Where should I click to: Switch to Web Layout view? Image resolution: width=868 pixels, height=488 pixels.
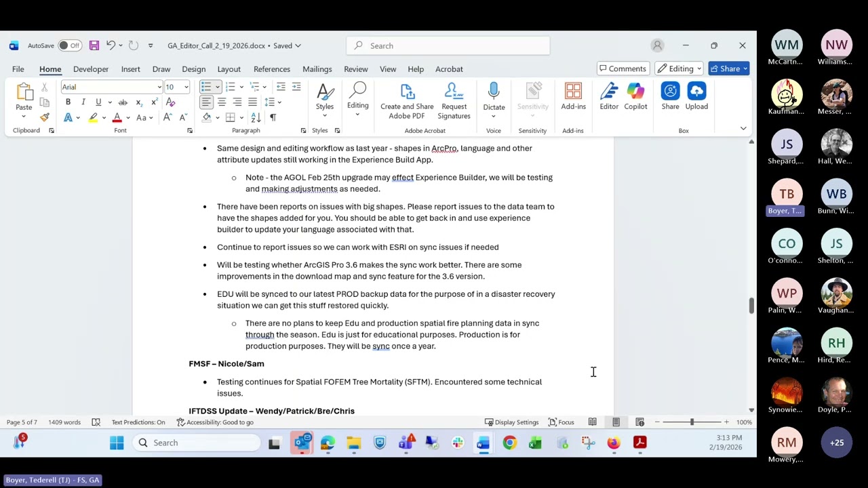pyautogui.click(x=639, y=422)
